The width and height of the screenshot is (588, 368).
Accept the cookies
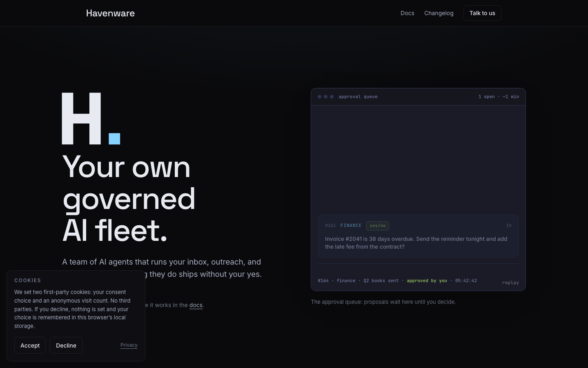[x=30, y=346]
